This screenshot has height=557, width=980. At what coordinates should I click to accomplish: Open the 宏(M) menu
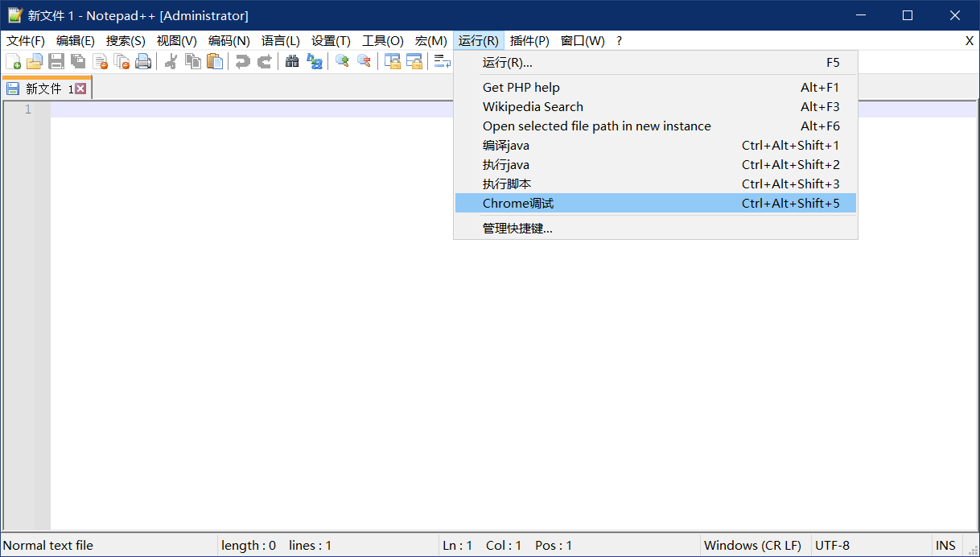[x=431, y=41]
